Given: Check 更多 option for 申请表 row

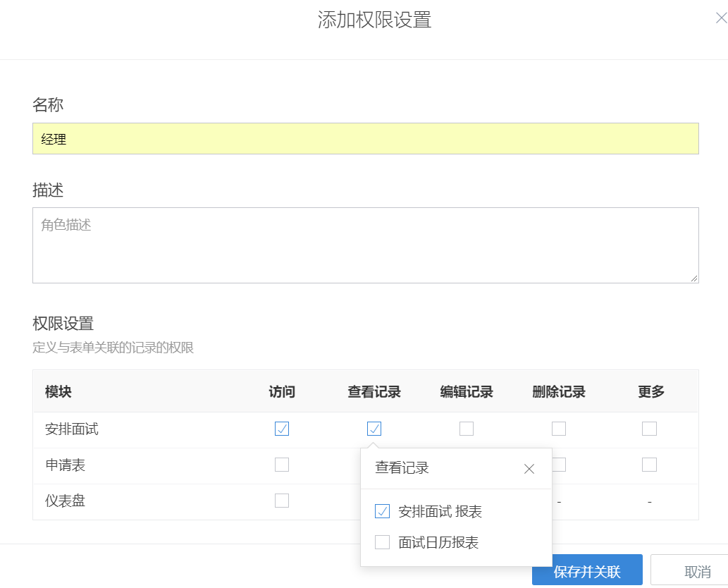Looking at the screenshot, I should [x=650, y=465].
